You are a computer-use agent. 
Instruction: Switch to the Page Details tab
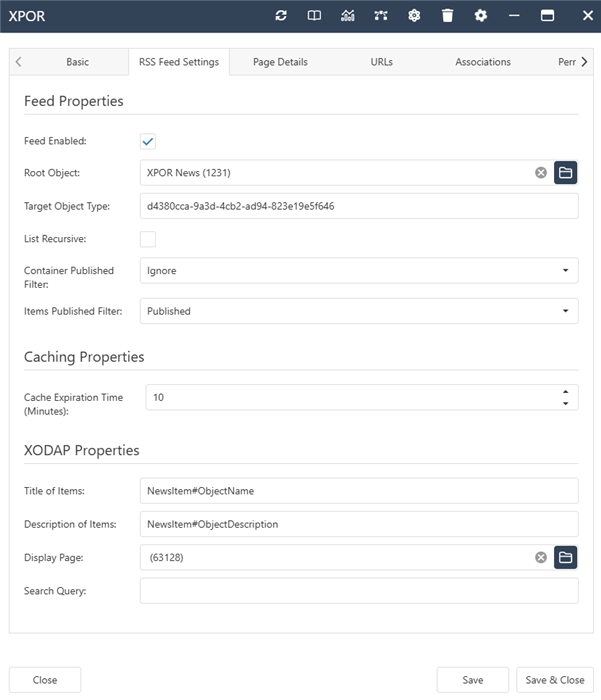click(x=280, y=62)
